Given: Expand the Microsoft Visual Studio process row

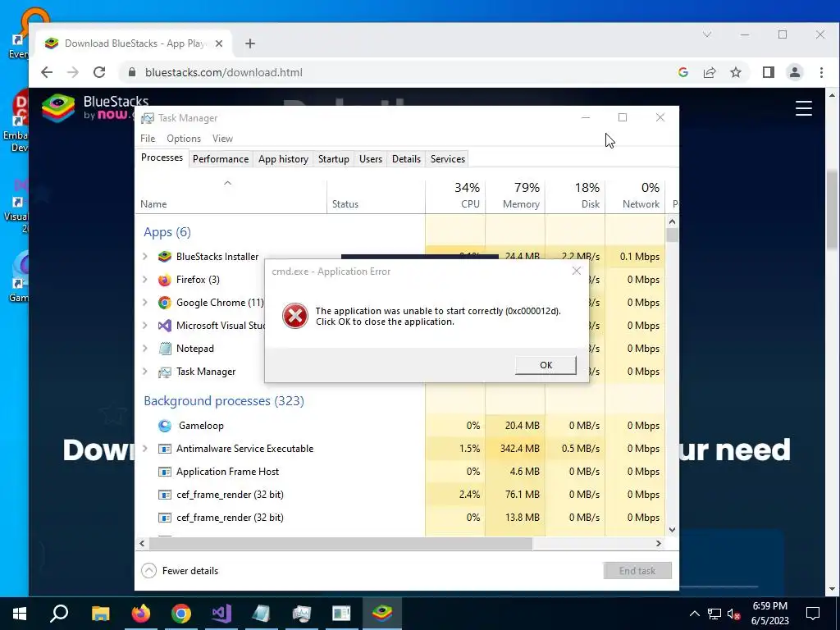Looking at the screenshot, I should 144,326.
